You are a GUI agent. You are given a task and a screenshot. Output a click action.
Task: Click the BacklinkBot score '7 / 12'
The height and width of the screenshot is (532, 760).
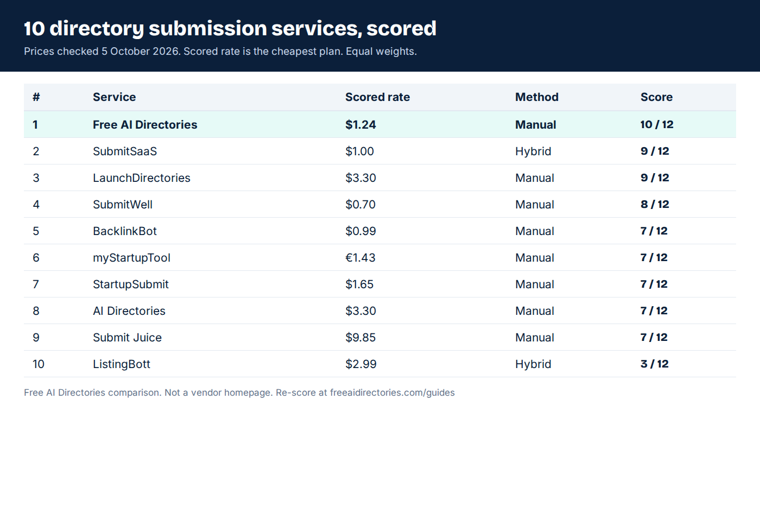[x=654, y=231]
